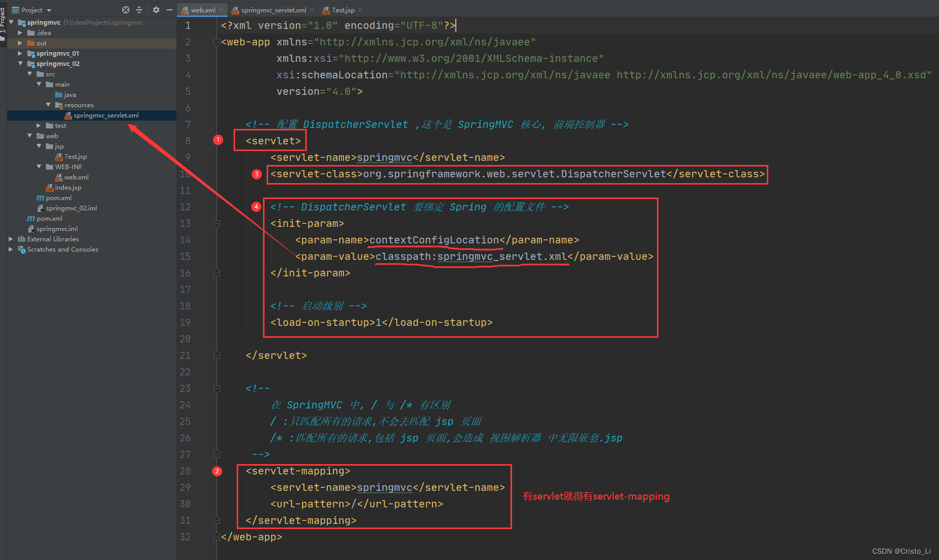Collapse the springmvc root project node
This screenshot has height=560, width=939.
pyautogui.click(x=11, y=22)
